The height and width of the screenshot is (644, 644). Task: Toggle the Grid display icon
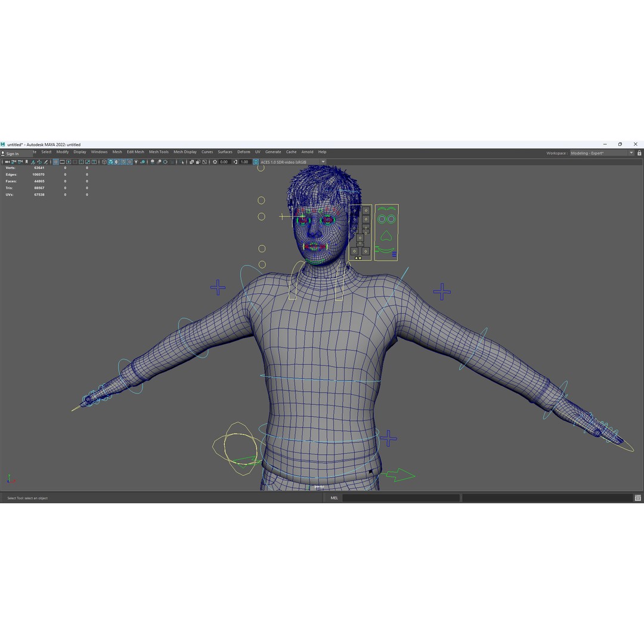[x=56, y=162]
